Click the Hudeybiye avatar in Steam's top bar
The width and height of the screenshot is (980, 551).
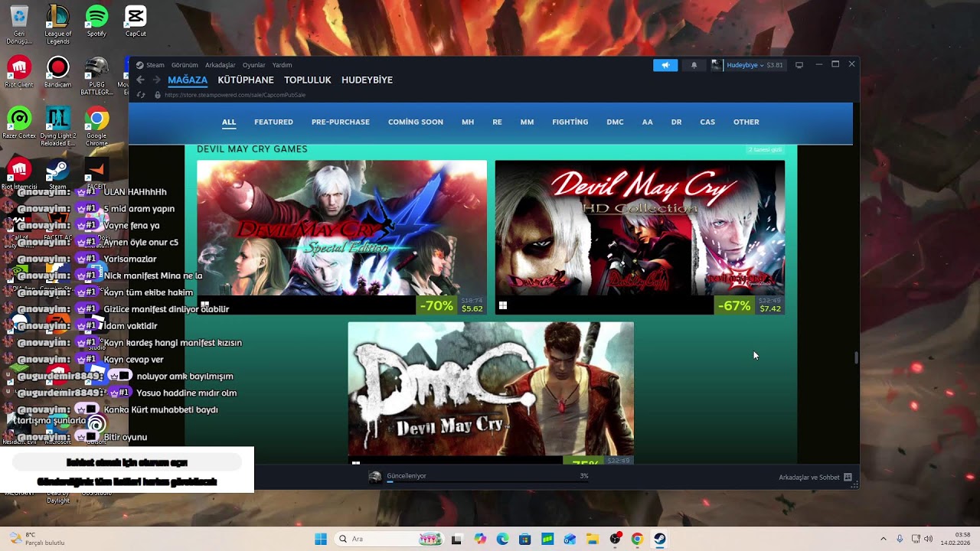click(x=717, y=65)
